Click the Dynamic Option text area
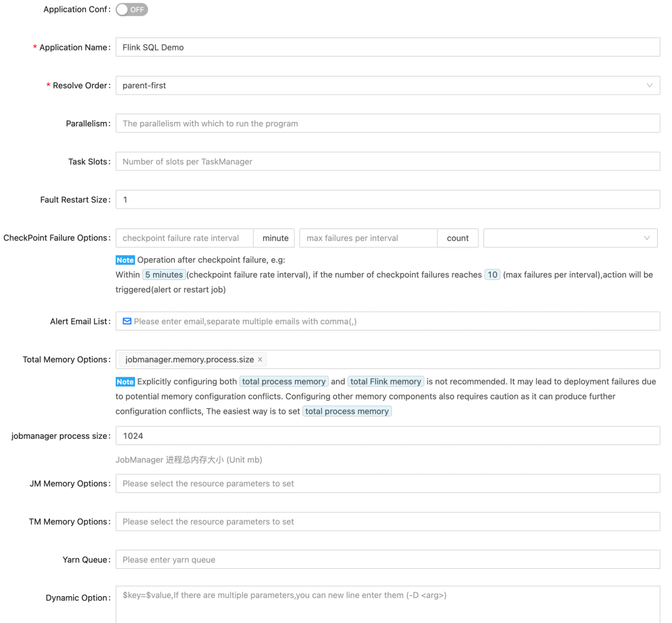 (387, 604)
